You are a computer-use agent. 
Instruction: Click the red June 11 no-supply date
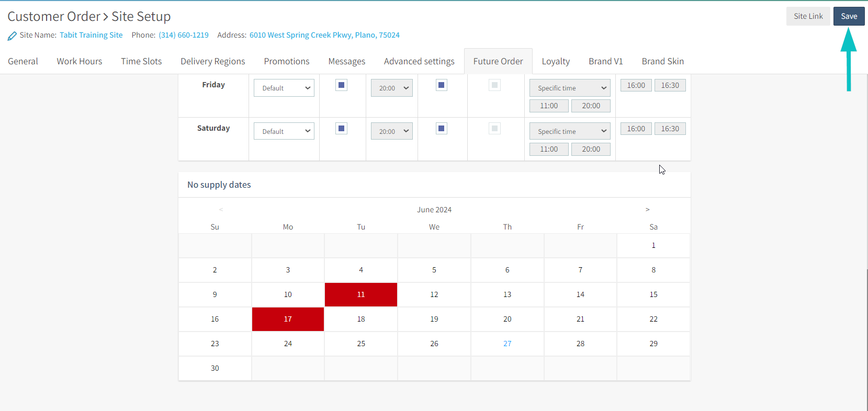(361, 294)
